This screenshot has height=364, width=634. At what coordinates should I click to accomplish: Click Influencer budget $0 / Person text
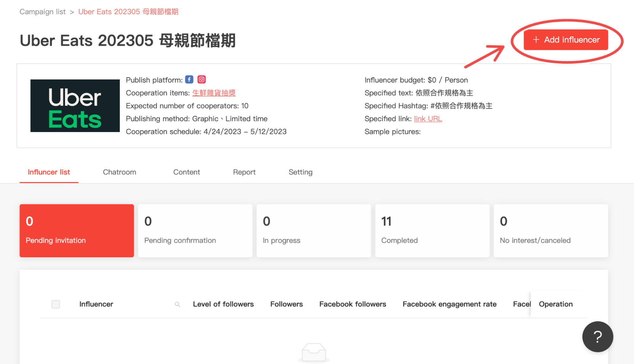click(x=416, y=80)
